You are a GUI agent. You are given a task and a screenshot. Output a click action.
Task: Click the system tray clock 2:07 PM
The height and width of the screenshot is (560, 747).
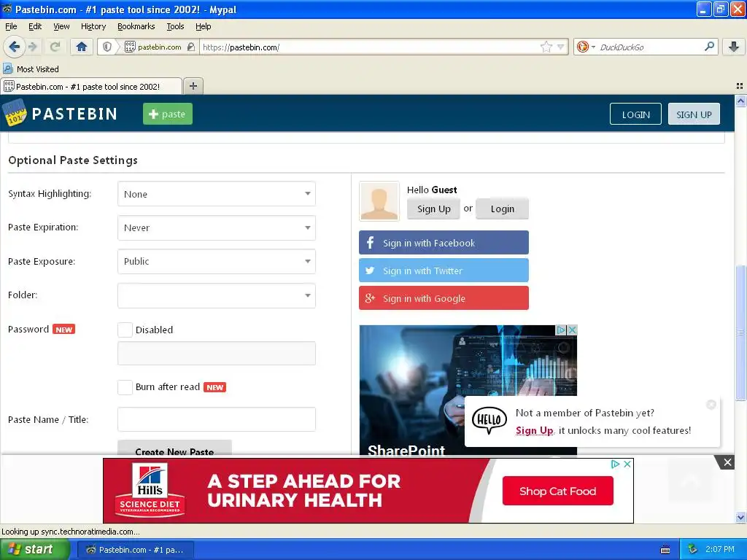pyautogui.click(x=719, y=550)
